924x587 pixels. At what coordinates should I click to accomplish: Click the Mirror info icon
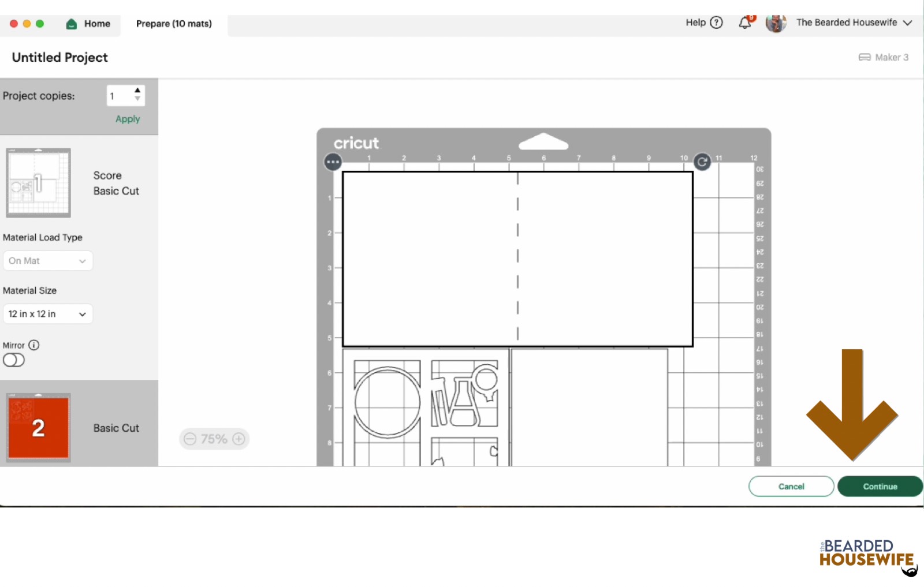click(34, 345)
